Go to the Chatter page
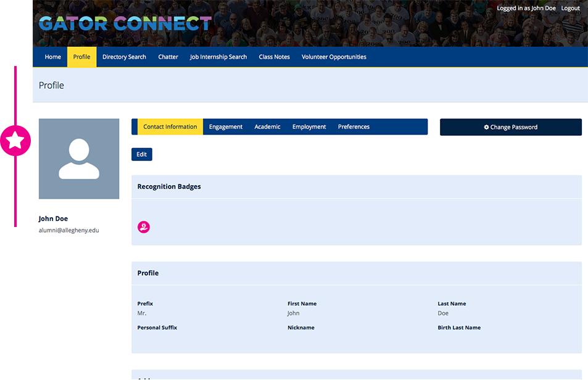Viewport: 588px width, 380px height. coord(168,57)
